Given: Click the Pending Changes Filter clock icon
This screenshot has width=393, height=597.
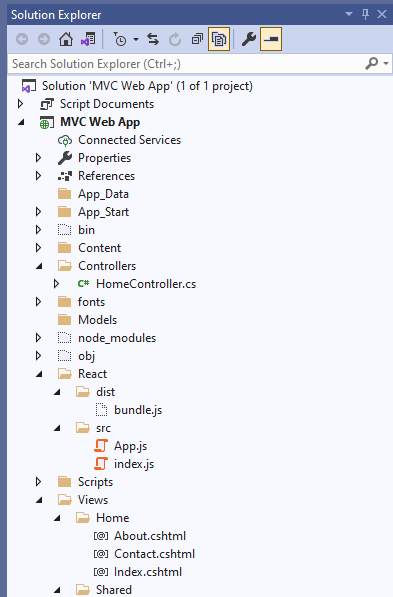Looking at the screenshot, I should 120,39.
